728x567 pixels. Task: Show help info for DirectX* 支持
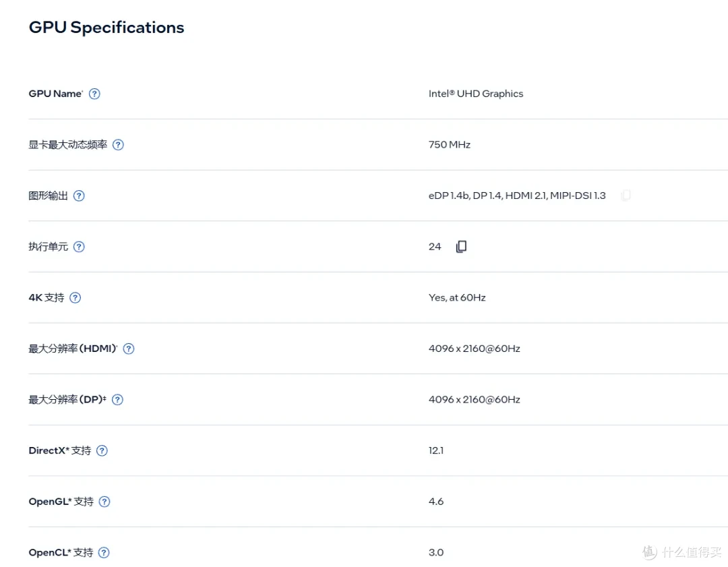(x=102, y=451)
